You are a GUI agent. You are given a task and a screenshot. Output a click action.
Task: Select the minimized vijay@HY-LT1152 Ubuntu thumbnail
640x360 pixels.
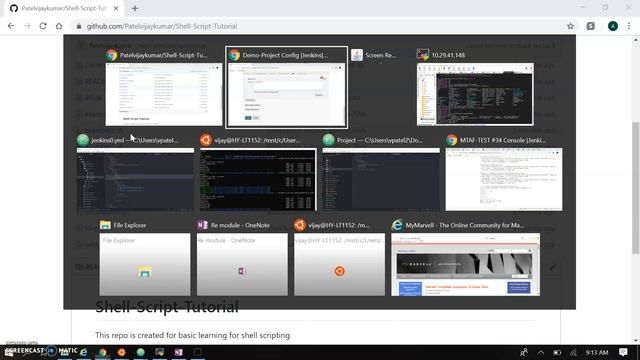339,264
